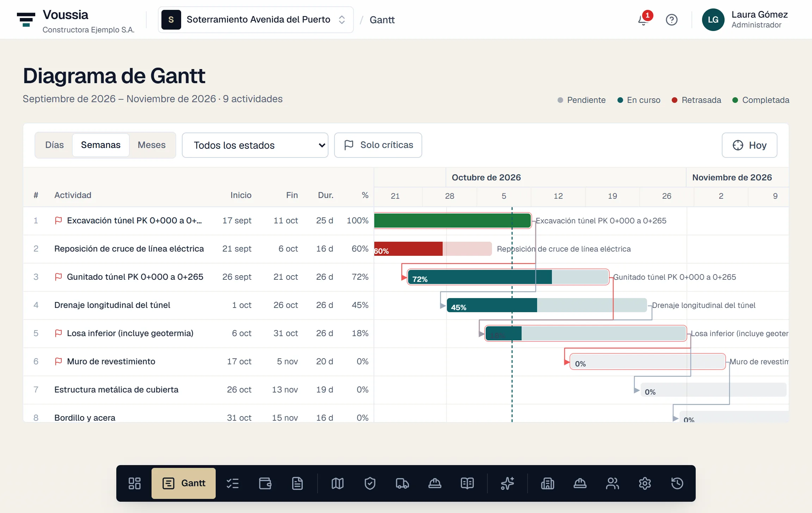This screenshot has height=513, width=812.
Task: Open the users team icon in dock
Action: (x=613, y=483)
